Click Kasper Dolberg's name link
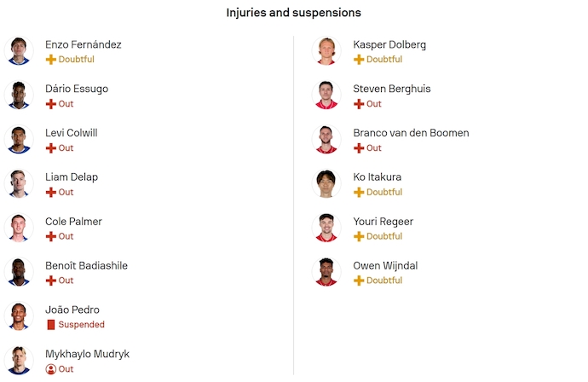588x382 pixels. (389, 44)
